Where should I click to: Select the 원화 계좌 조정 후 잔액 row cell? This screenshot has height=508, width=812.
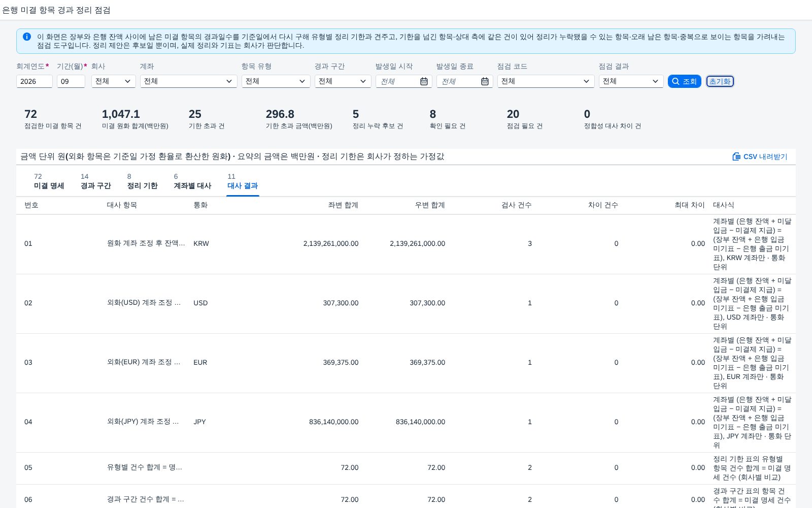tap(146, 243)
